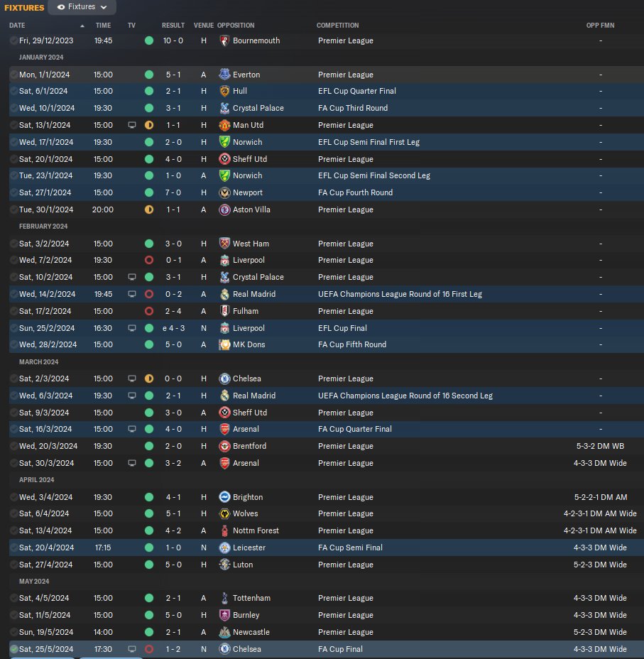Viewport: 644px width, 659px height.
Task: Click the Aston Villa club badge
Action: [x=225, y=209]
